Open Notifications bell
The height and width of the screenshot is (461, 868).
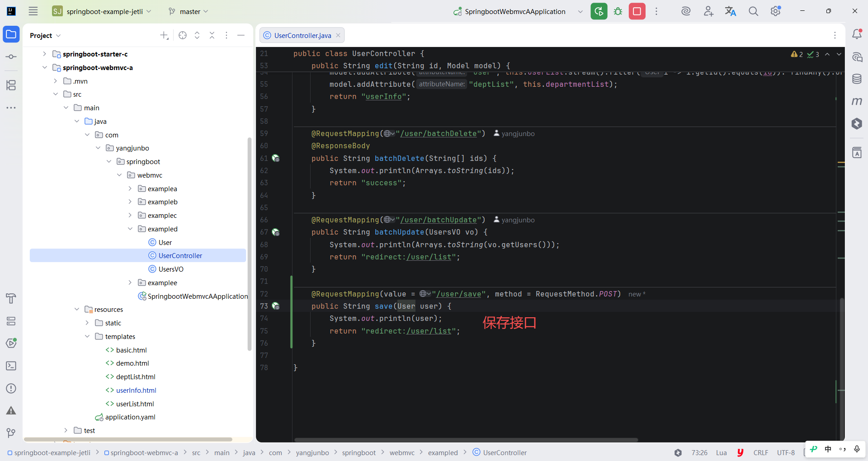click(x=857, y=34)
